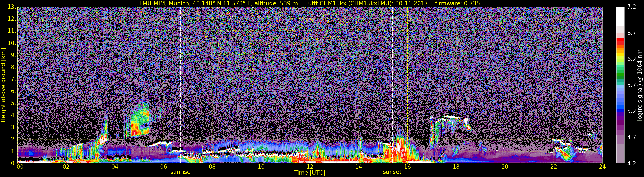Click the plot title text 'LMU-MIM, Munich'
644x177 pixels.
(165, 3)
